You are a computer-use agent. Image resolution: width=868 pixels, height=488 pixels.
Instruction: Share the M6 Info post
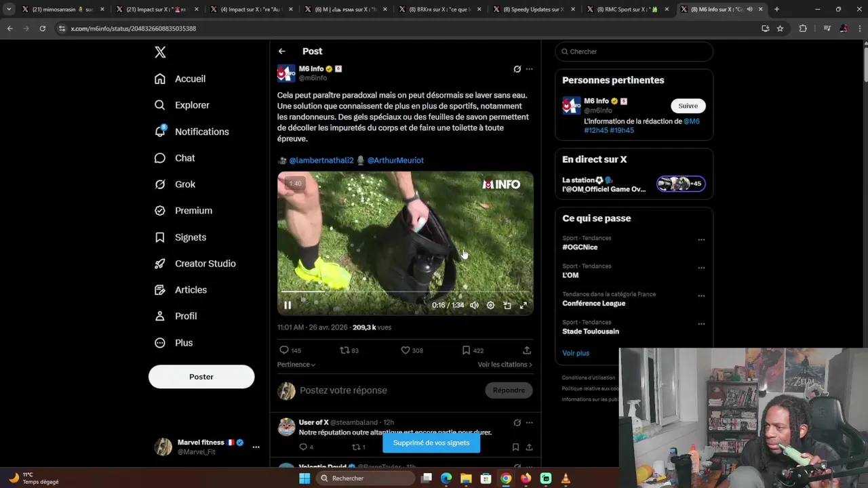[x=527, y=350]
